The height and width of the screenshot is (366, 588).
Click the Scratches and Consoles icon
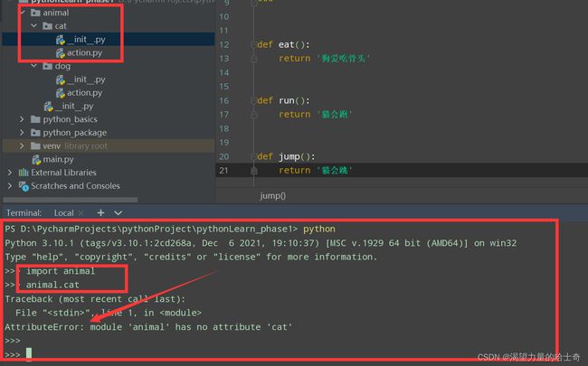pos(24,186)
